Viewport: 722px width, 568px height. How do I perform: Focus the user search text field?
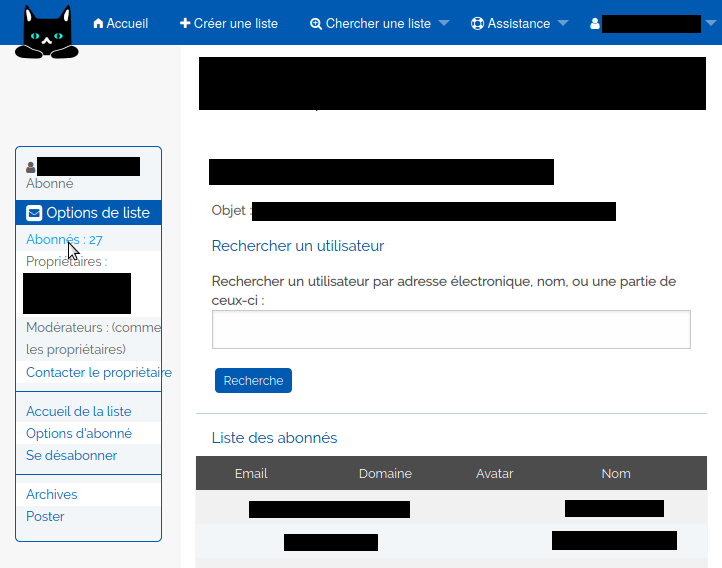click(451, 329)
